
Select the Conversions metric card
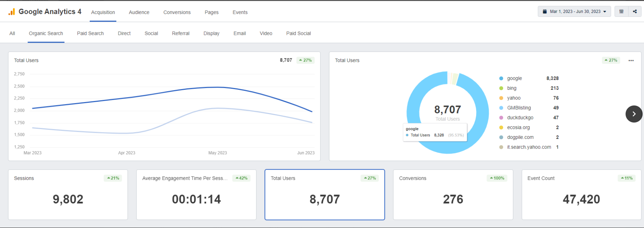pos(453,195)
